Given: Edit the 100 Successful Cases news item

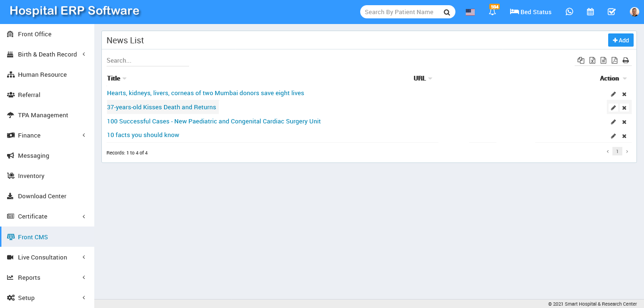Looking at the screenshot, I should (x=613, y=122).
